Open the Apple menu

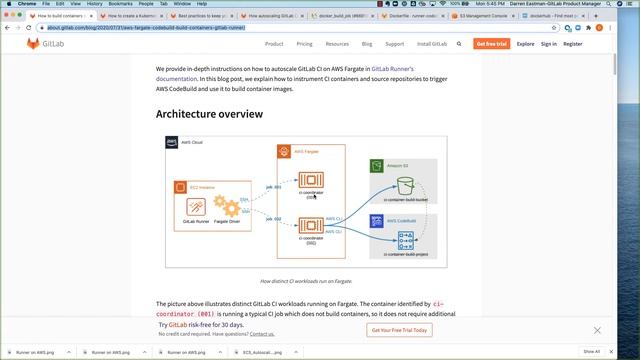tap(9, 4)
